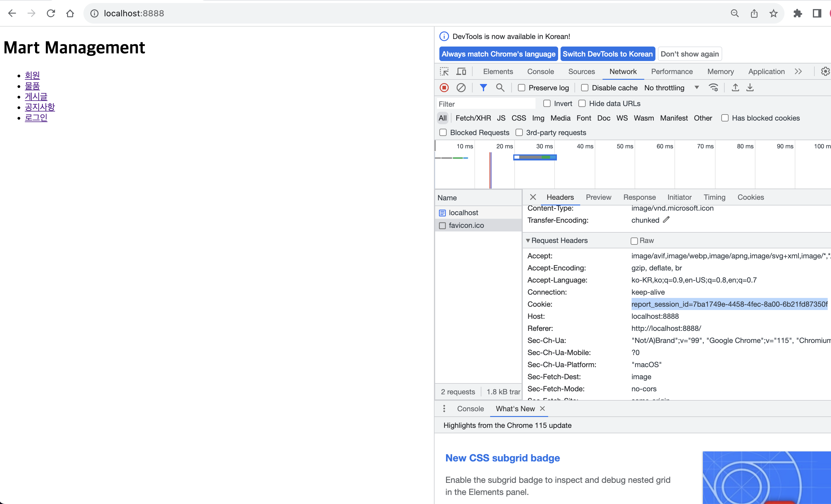Open DevTools settings gear
Viewport: 831px width, 504px height.
coord(825,72)
